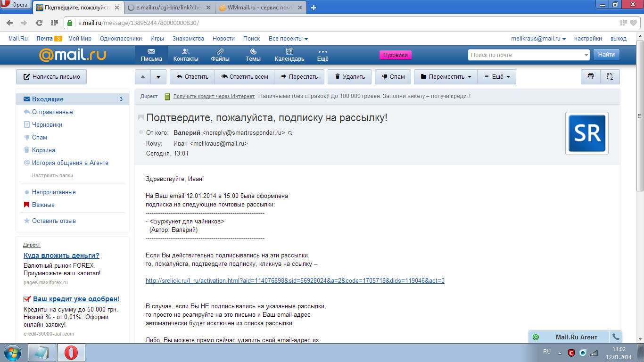Screen dimensions: 644x362
Task: Open Получить кредит через Интернет ad link
Action: (x=214, y=96)
